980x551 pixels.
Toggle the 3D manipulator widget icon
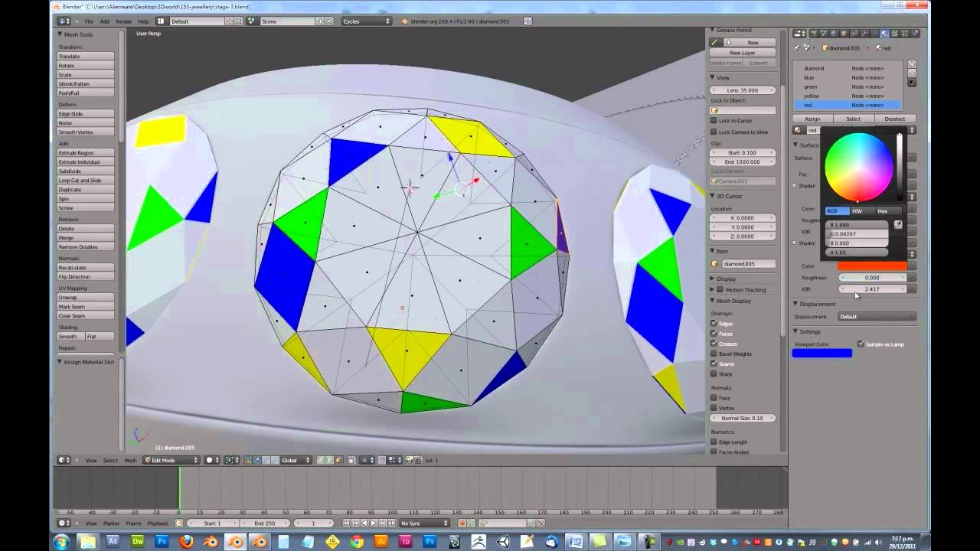(x=248, y=460)
